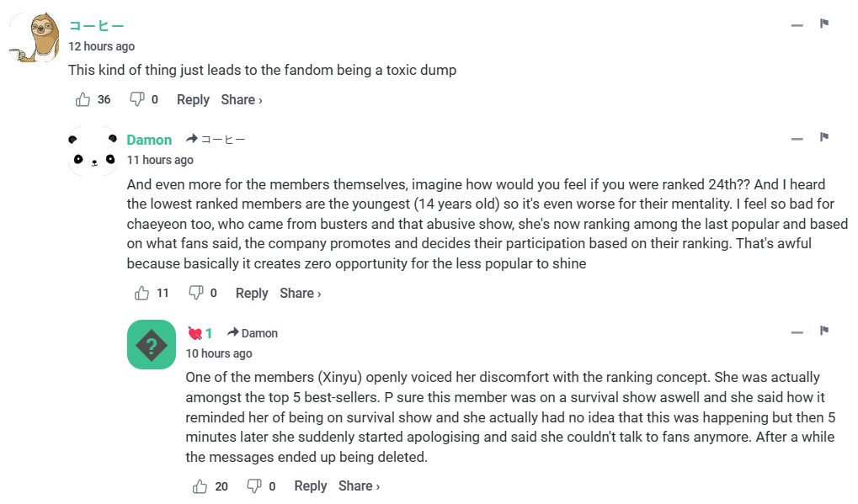Flag Damon's comment
This screenshot has height=504, width=858.
click(x=824, y=137)
